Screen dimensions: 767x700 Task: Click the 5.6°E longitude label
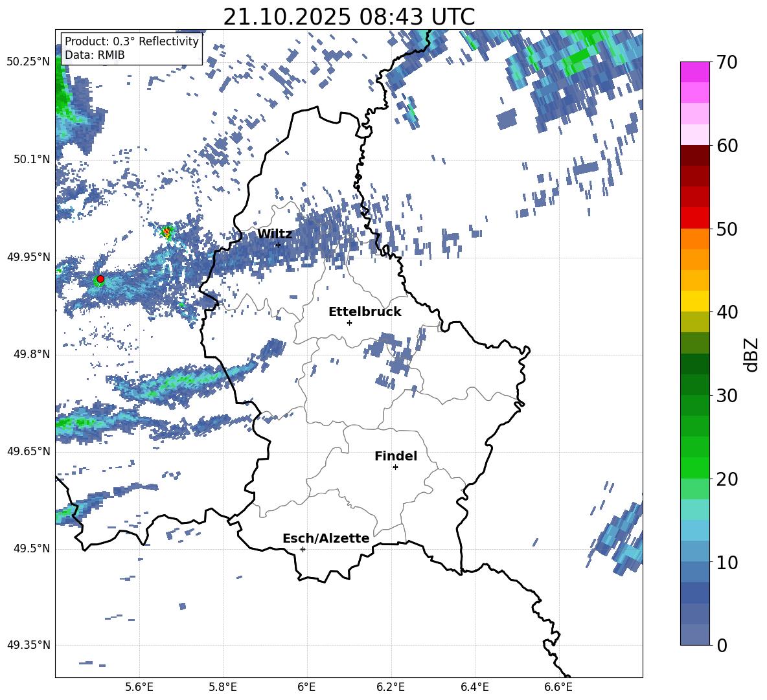(x=139, y=688)
